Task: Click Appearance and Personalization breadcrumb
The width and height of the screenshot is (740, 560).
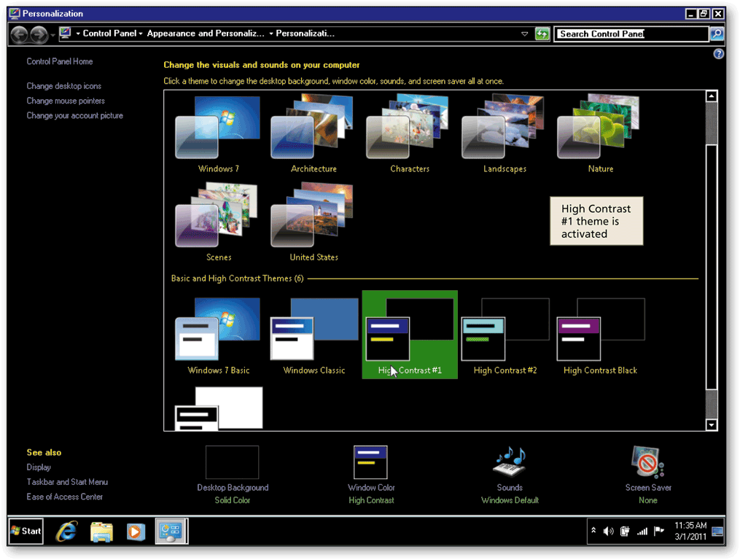Action: (x=206, y=34)
